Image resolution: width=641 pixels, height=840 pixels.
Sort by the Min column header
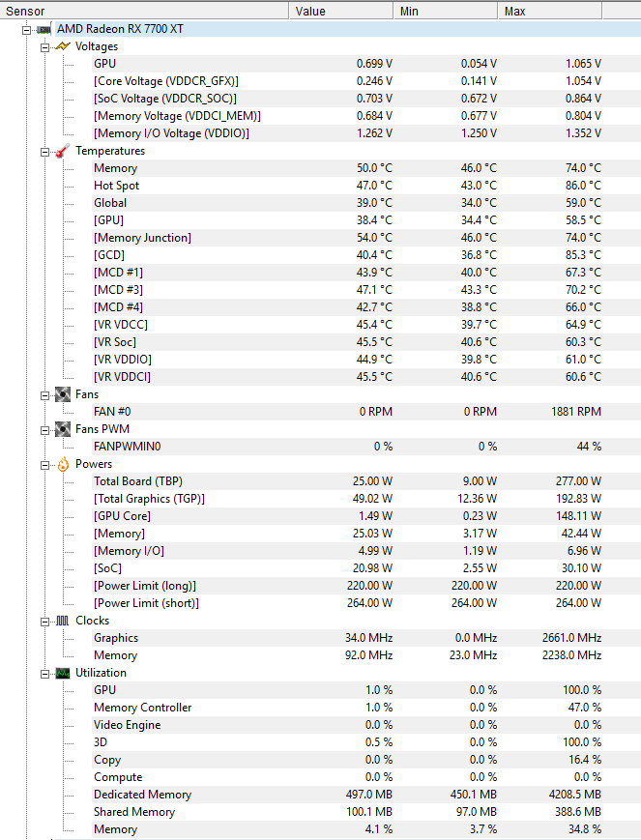pos(446,12)
